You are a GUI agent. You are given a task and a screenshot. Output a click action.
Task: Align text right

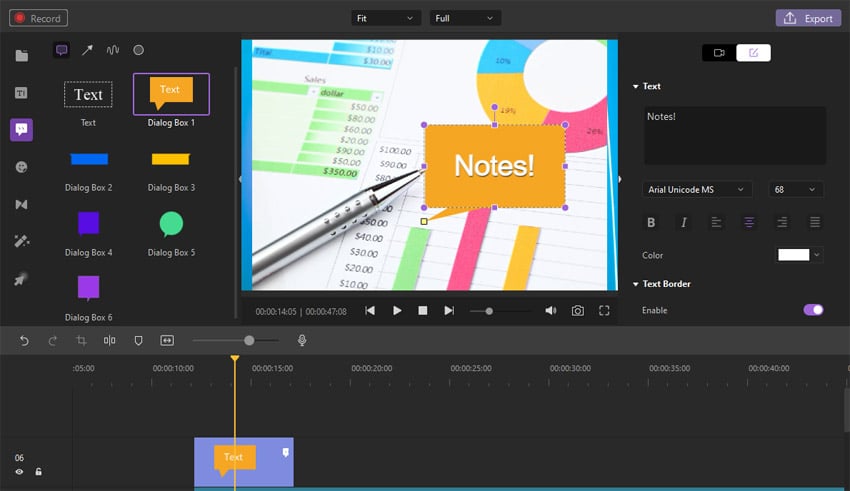[782, 222]
